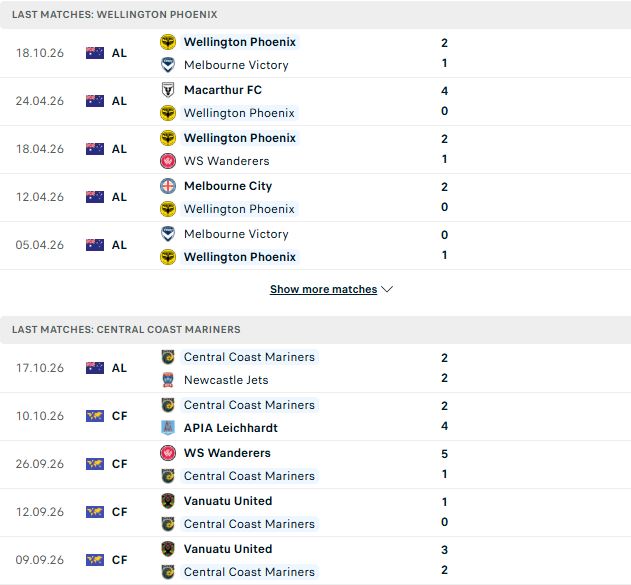631x585 pixels.
Task: Click Central Coast Mariners crest in 09.09.26 match
Action: (x=168, y=572)
